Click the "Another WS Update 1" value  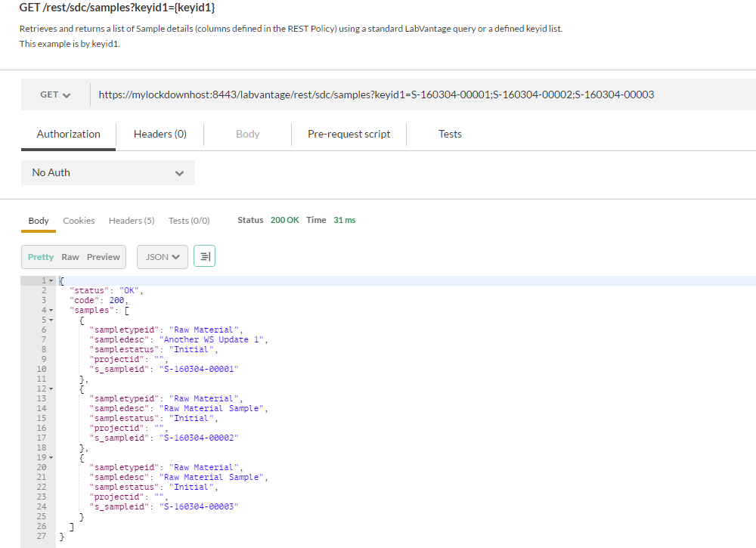coord(212,340)
